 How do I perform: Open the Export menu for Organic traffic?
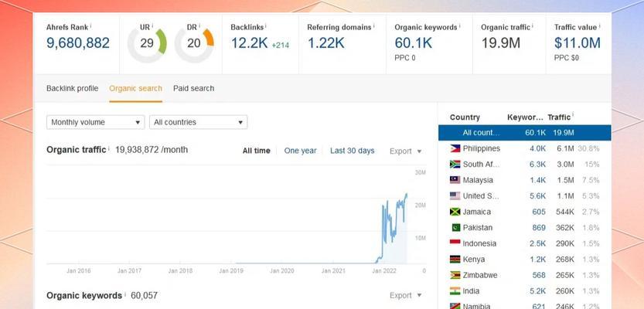pyautogui.click(x=406, y=151)
